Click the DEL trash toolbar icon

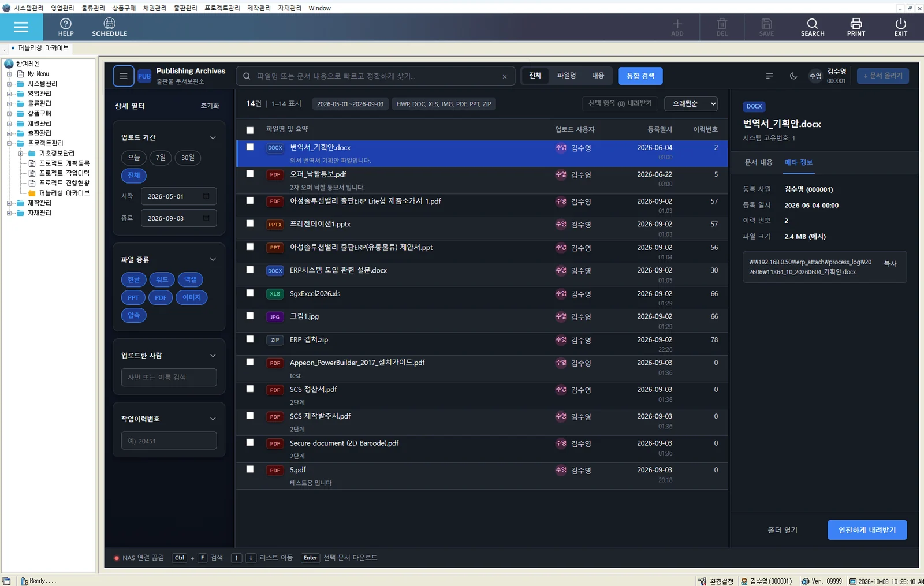[722, 27]
